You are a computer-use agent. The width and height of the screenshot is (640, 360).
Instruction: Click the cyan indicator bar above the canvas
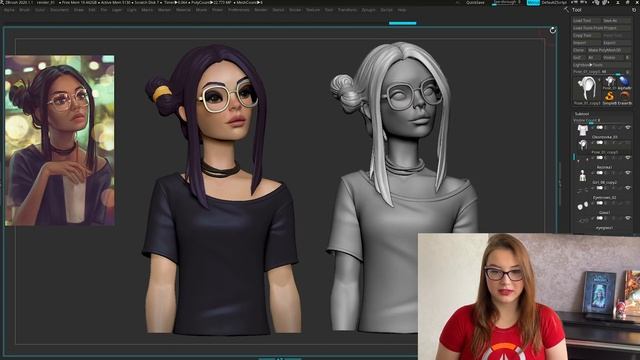pyautogui.click(x=402, y=23)
